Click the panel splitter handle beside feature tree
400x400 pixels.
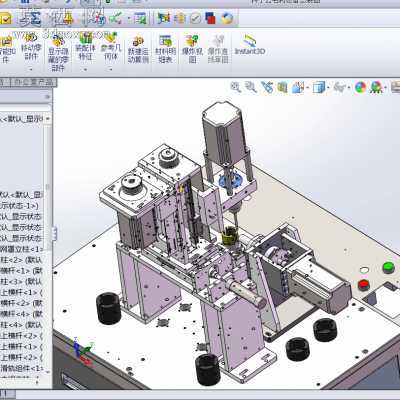point(54,234)
